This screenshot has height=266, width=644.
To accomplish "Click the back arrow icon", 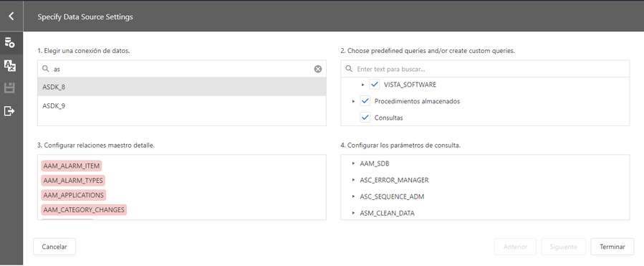I will point(11,16).
